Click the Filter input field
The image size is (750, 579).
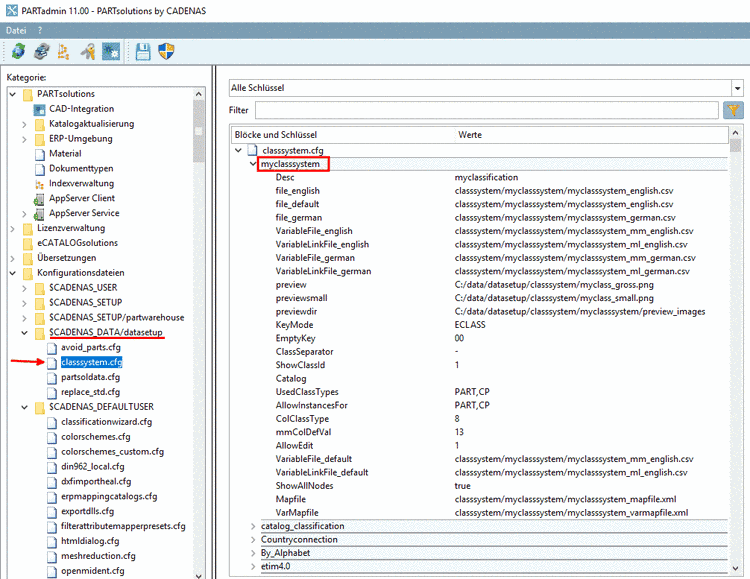pos(486,111)
